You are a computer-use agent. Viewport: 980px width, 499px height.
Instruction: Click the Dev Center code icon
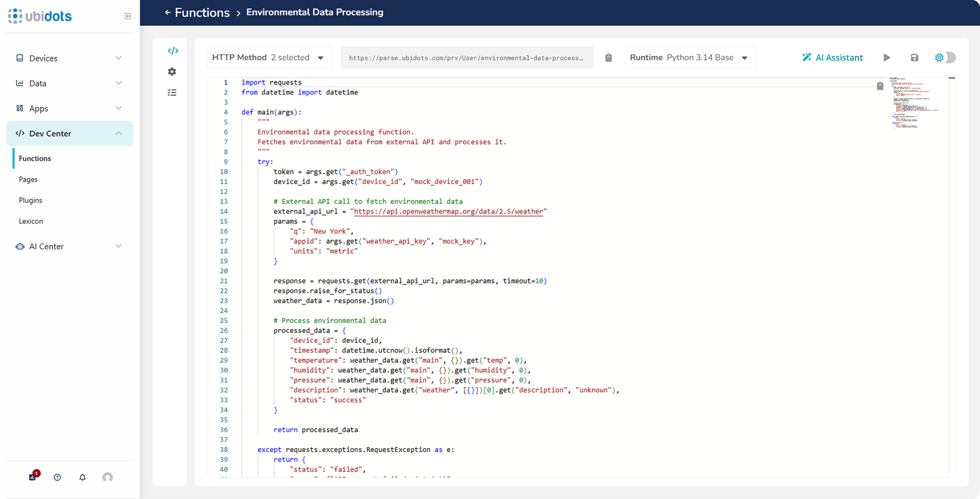[20, 133]
